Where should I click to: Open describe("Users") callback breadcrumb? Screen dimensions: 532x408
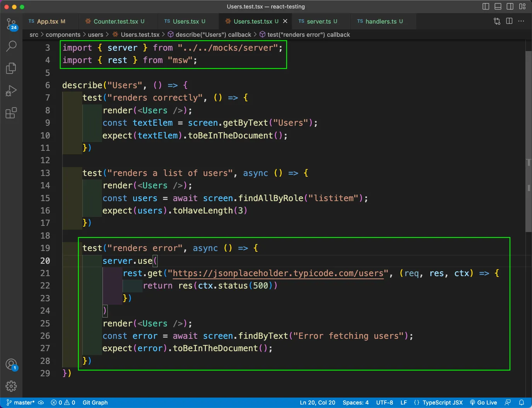pos(213,35)
